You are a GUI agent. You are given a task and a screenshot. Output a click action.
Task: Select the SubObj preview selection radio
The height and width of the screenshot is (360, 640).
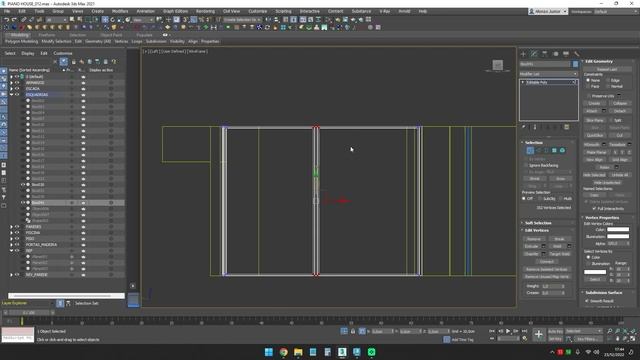(540, 198)
